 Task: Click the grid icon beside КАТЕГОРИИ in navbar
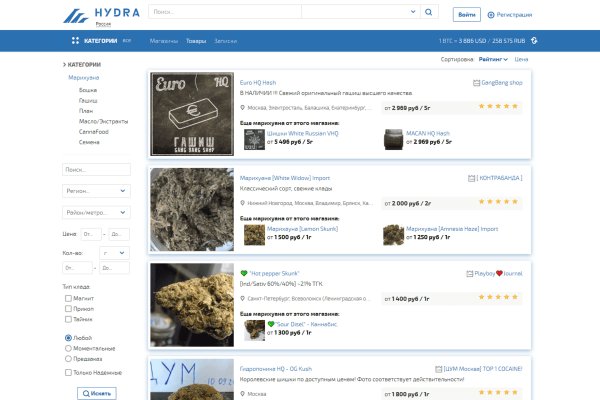pos(75,41)
